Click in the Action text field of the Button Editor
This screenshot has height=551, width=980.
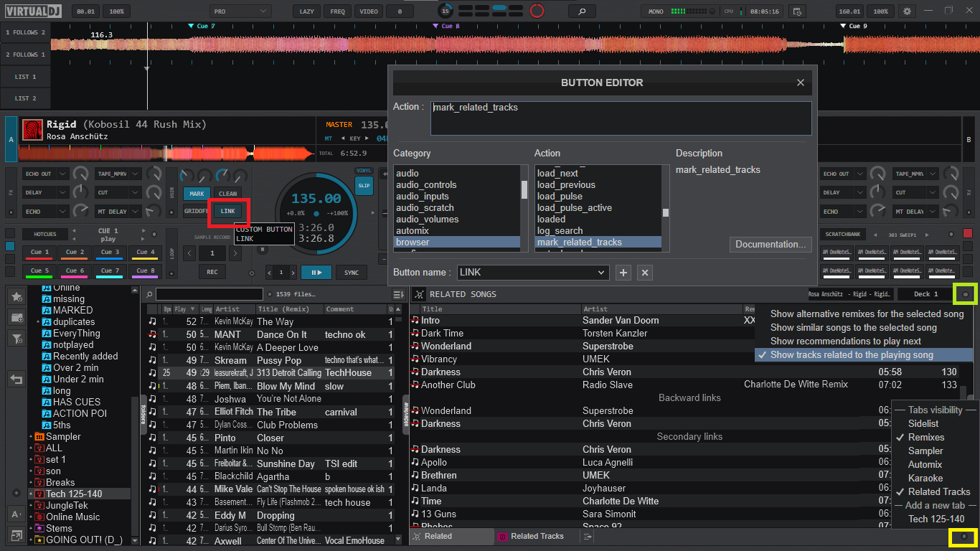[x=621, y=118]
